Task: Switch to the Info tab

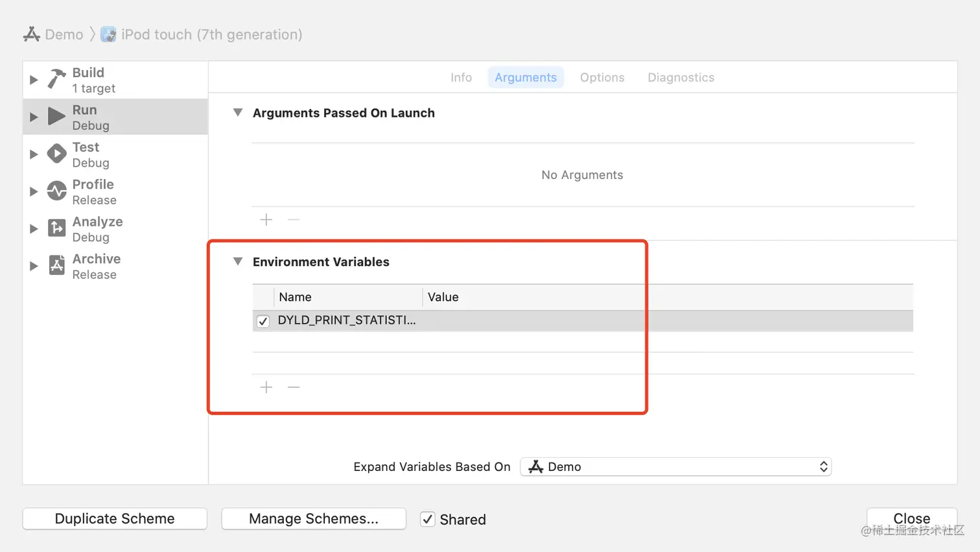Action: tap(461, 77)
